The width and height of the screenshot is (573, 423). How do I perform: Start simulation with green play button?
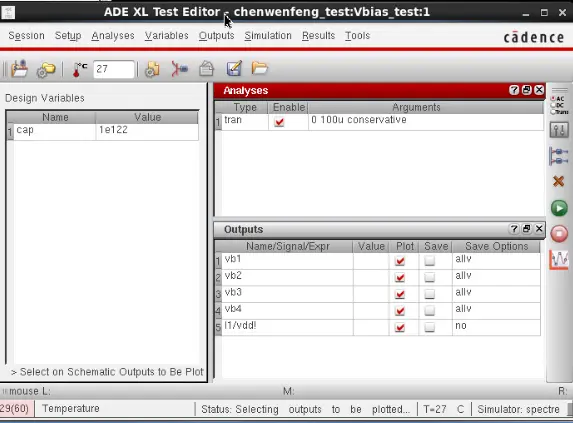tap(559, 208)
